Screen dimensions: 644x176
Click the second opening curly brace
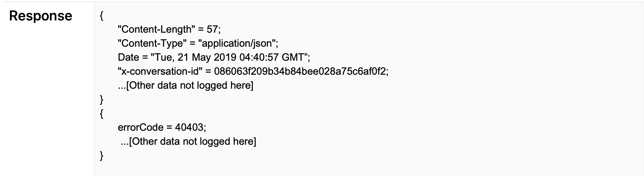click(102, 114)
